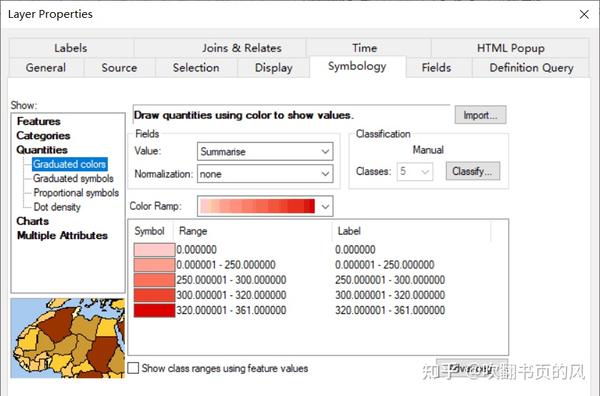Select Categories in the Show list
The image size is (600, 396).
43,136
